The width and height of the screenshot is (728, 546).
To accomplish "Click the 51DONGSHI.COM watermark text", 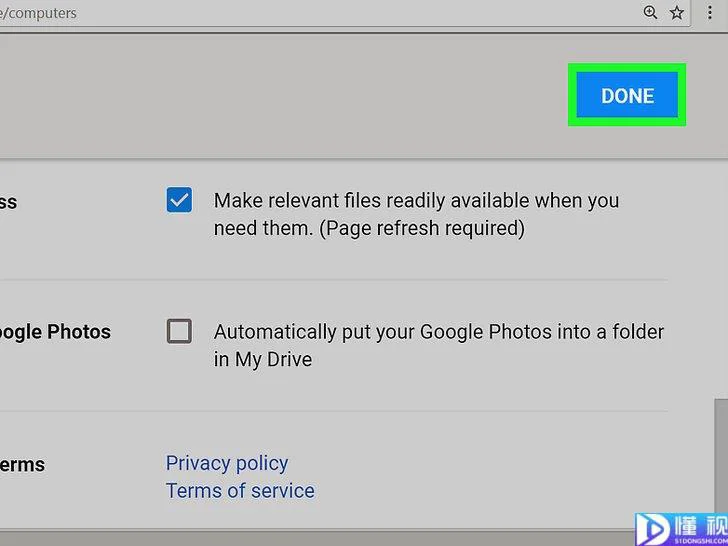I will [702, 541].
